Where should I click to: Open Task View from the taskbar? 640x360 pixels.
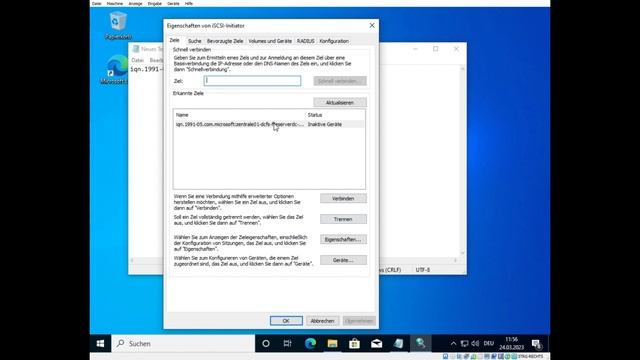287,343
